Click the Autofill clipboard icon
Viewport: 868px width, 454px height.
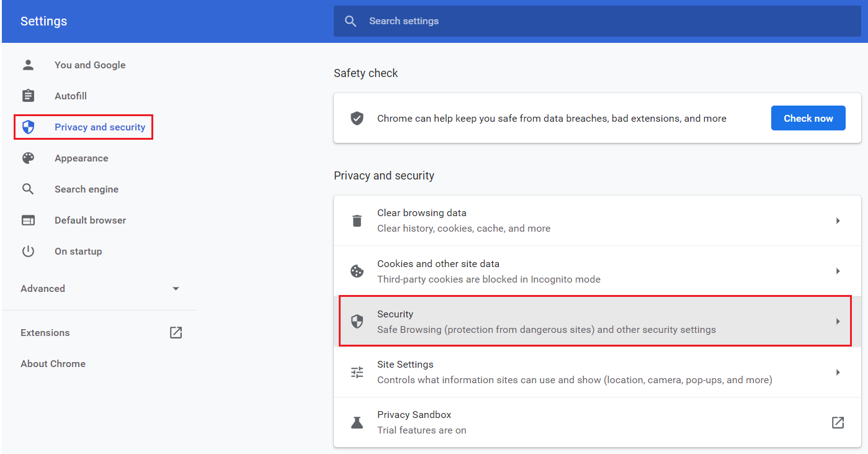pyautogui.click(x=28, y=96)
